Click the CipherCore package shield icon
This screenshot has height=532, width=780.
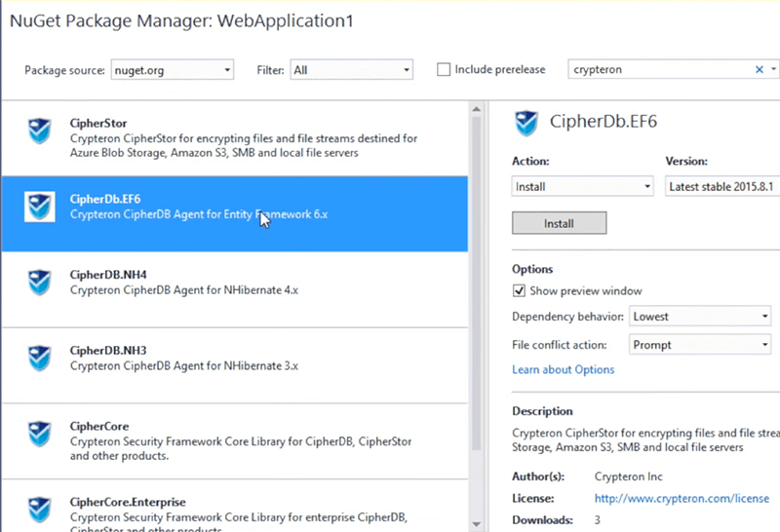coord(39,434)
